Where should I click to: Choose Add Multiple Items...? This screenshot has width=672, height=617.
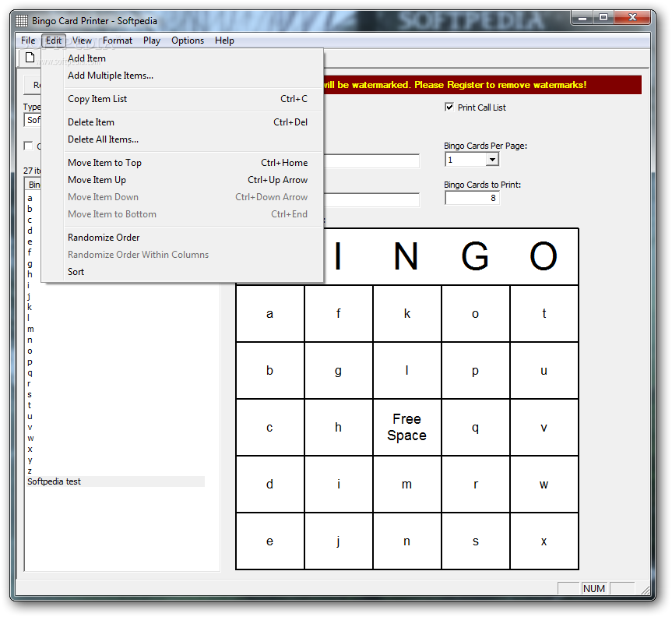(182, 76)
